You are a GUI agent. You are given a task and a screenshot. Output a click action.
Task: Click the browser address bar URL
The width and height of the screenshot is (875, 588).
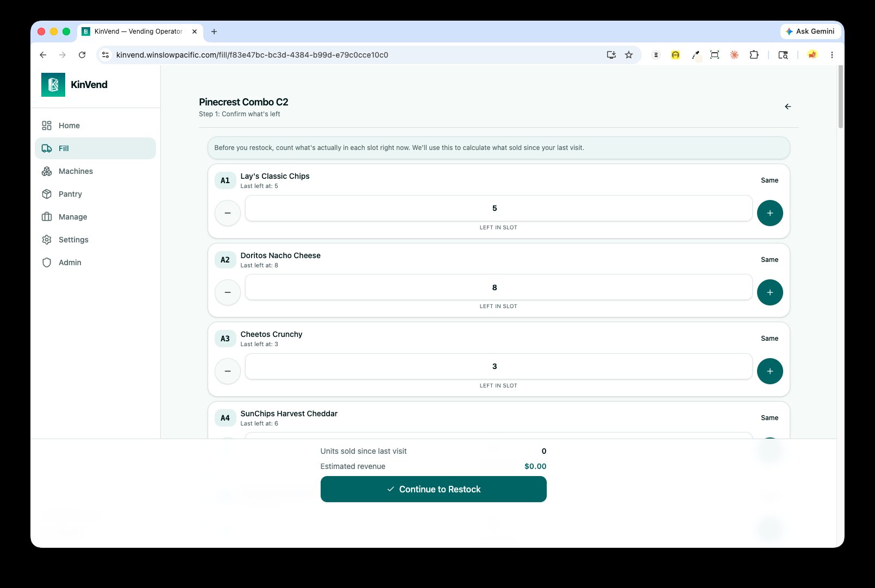click(252, 55)
